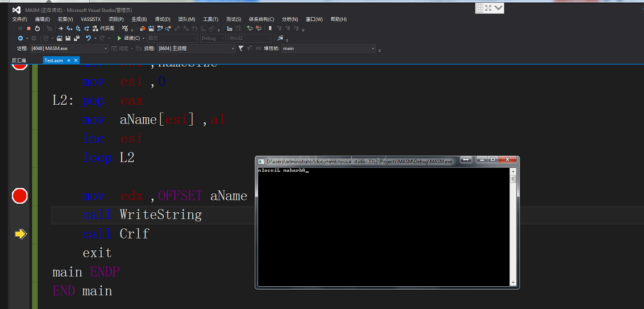Pin the Test.asm tab

pos(69,60)
